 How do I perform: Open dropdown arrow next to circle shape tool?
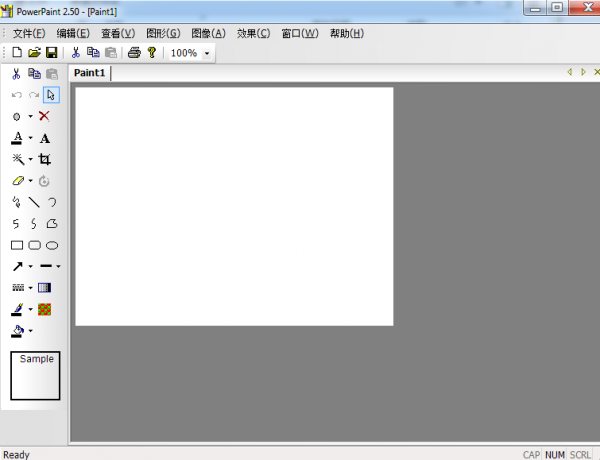(x=30, y=116)
